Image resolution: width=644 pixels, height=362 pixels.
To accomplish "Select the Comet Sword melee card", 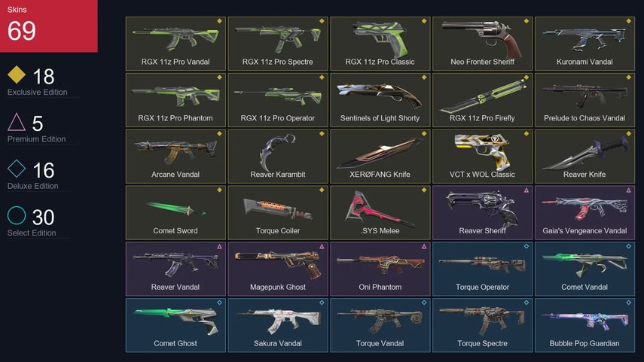I will click(175, 212).
